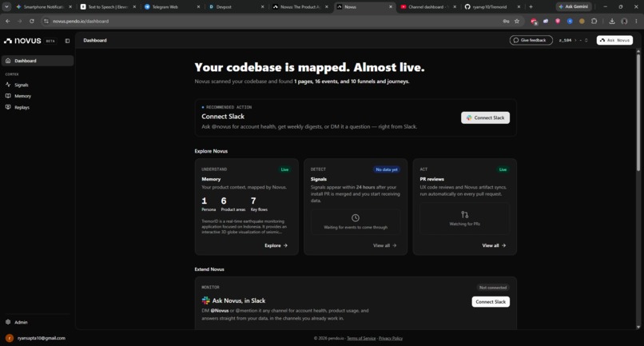Click the red extension icon with badge
644x346 pixels.
point(534,22)
